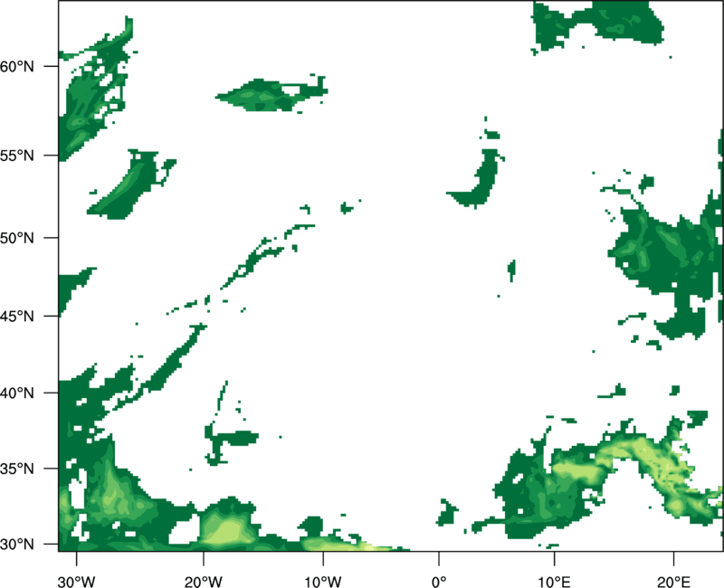The image size is (724, 588).
Task: Click the 50°N latitude label
Action: coord(17,238)
